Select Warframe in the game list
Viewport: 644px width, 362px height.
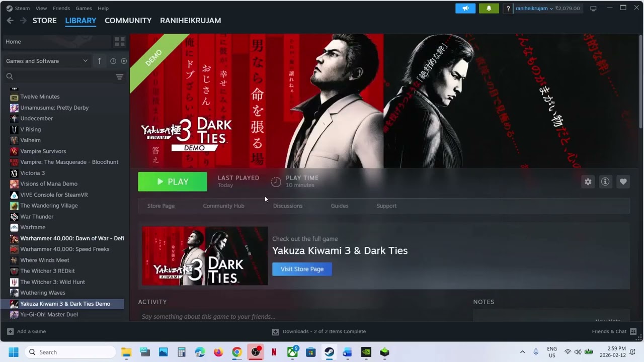click(x=33, y=227)
